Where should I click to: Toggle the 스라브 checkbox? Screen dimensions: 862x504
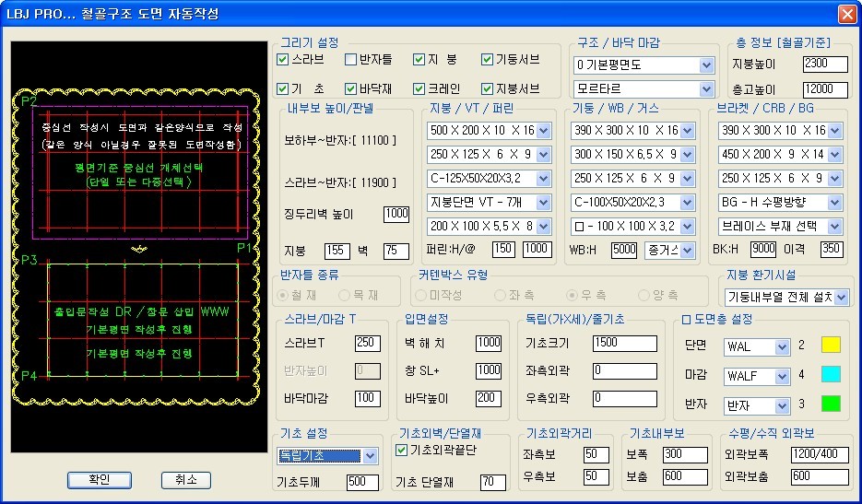[284, 60]
